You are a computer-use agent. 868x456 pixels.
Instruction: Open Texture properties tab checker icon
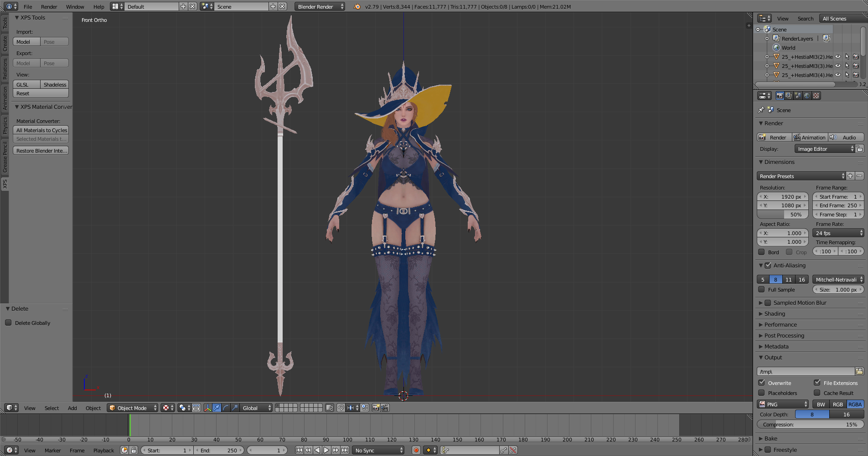pos(816,96)
